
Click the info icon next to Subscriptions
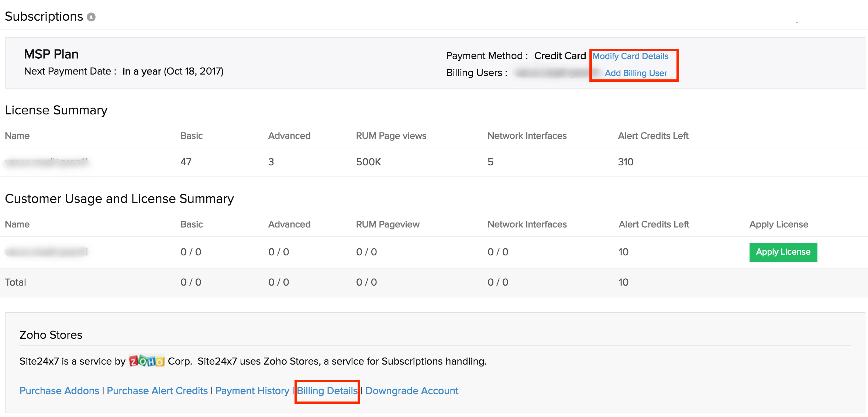91,16
